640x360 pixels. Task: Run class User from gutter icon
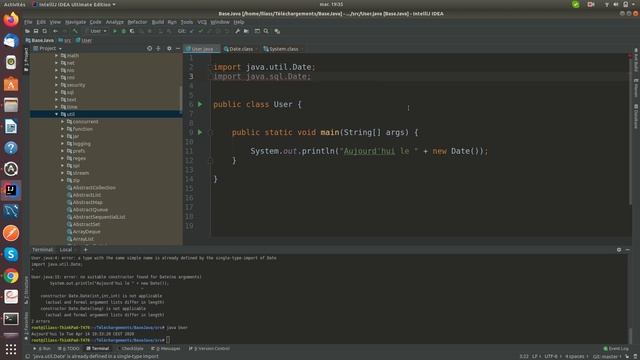(200, 104)
